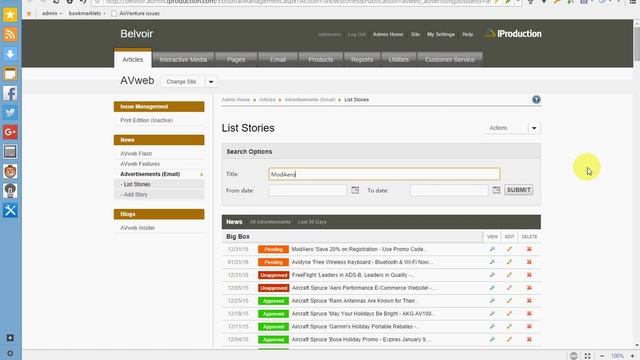Screen dimensions: 640x360
Task: Open the RSS feed icon in sidebar
Action: [x=10, y=34]
